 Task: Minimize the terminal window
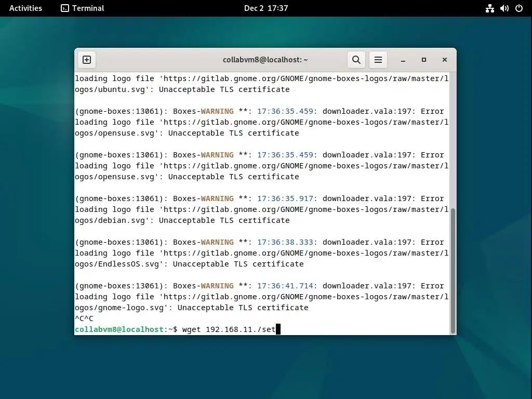[x=403, y=60]
